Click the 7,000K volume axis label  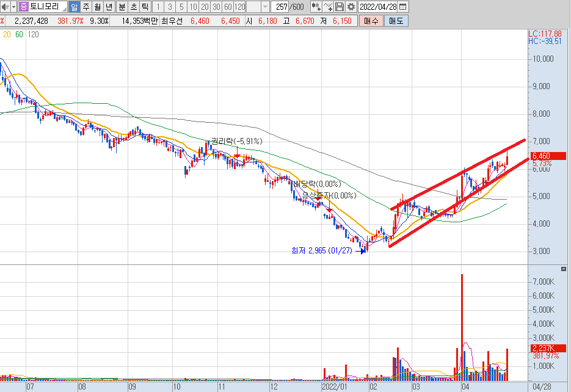coord(544,281)
